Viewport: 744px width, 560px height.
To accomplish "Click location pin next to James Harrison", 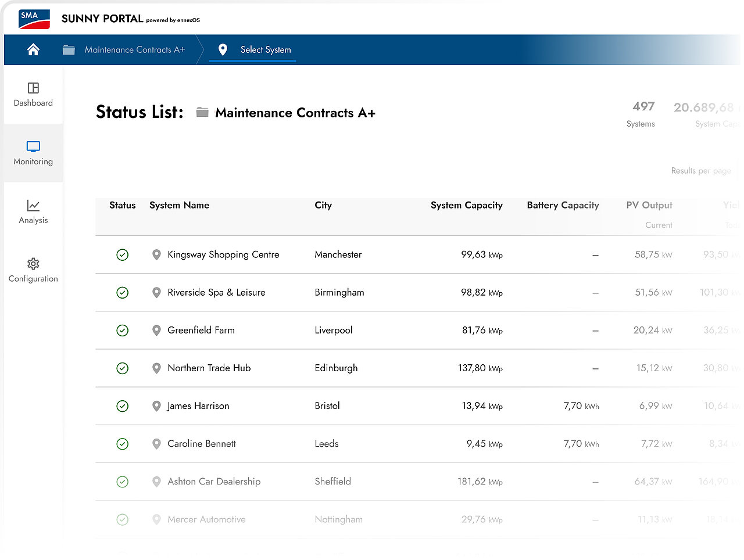I will tap(156, 405).
